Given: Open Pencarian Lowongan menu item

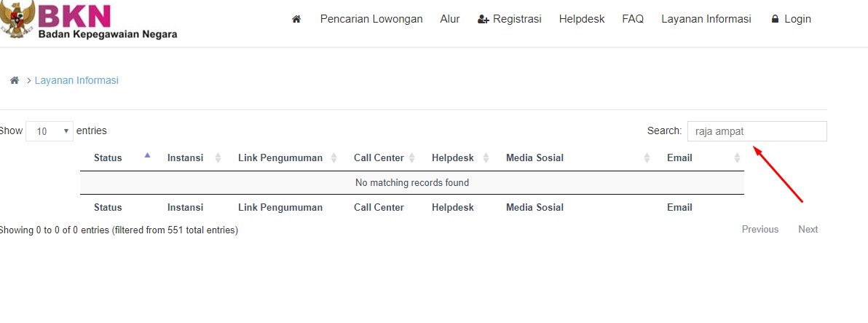Looking at the screenshot, I should 371,19.
